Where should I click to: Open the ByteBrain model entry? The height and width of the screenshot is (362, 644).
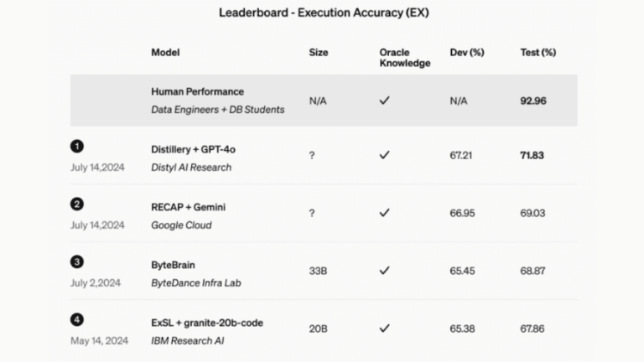[174, 265]
